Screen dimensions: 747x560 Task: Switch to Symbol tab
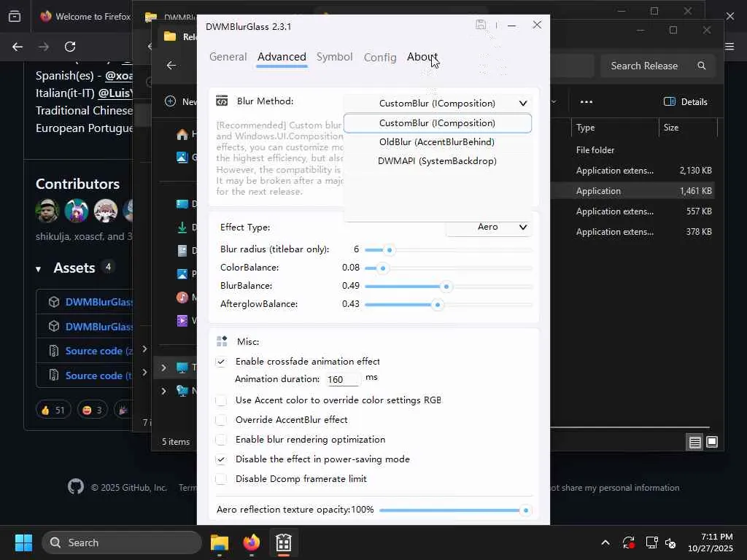point(334,57)
